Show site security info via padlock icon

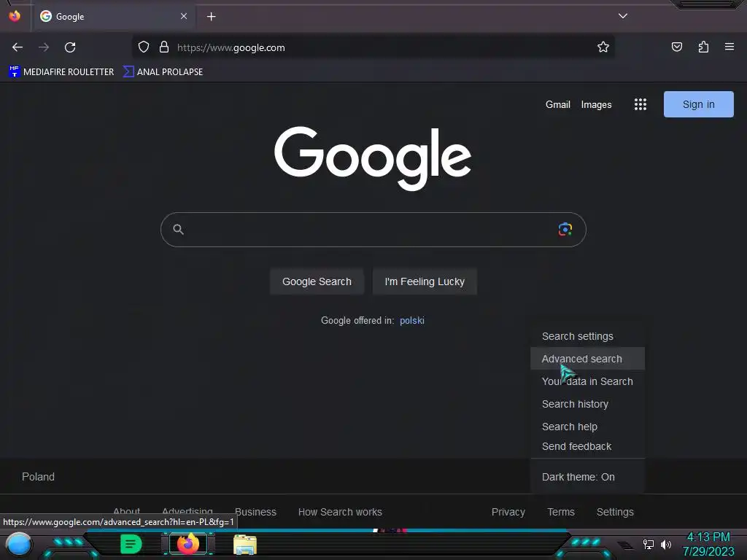pyautogui.click(x=164, y=47)
